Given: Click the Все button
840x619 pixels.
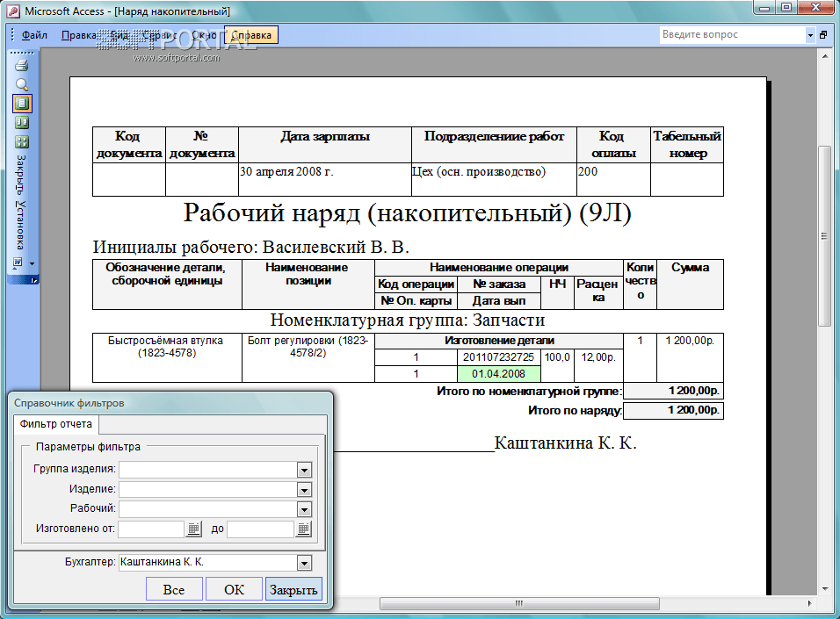Looking at the screenshot, I should (174, 589).
